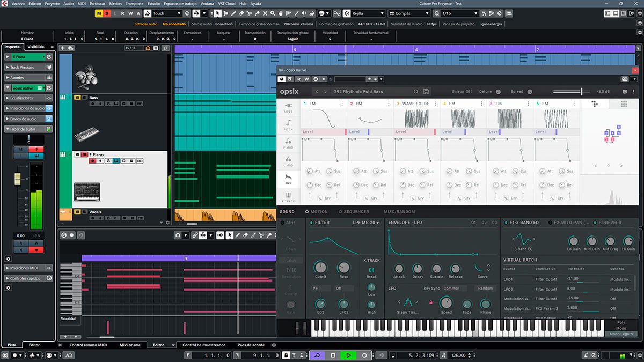Select the Object Selection arrow tool in main toolbar
644x362 pixels.
217,13
